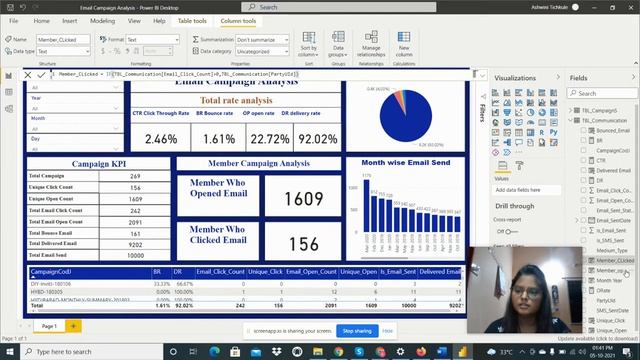Select the Q&A speech bubble visual
Screen dimensions: 640x360
[518, 142]
